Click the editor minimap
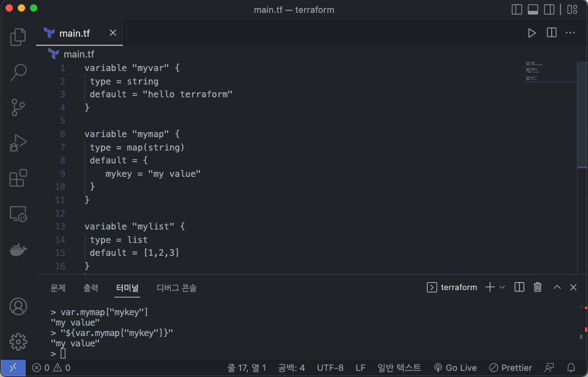Image resolution: width=588 pixels, height=377 pixels. tap(551, 71)
